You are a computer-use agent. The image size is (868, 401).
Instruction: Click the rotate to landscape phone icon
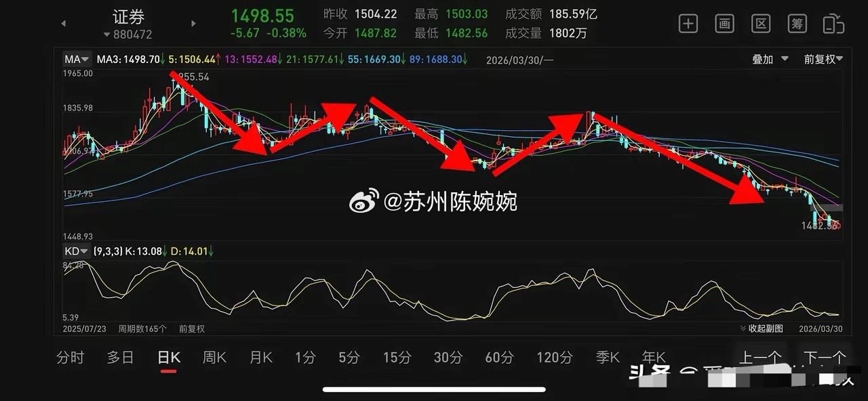point(833,22)
